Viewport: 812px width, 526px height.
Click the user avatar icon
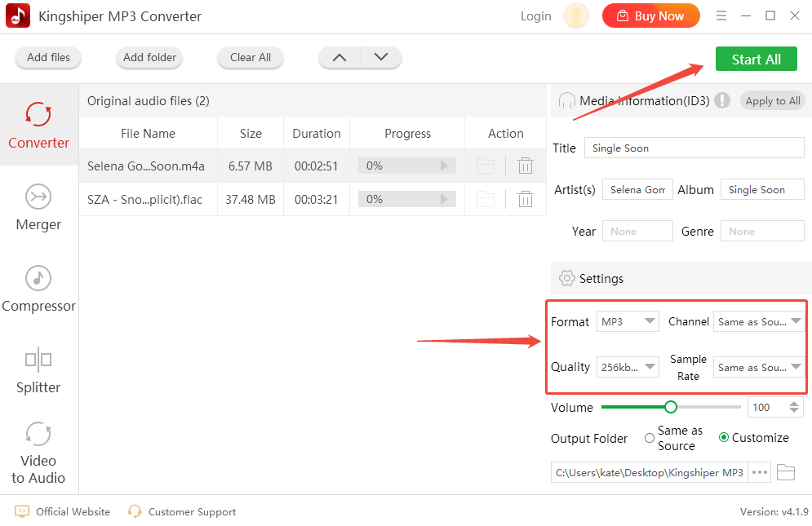coord(576,15)
